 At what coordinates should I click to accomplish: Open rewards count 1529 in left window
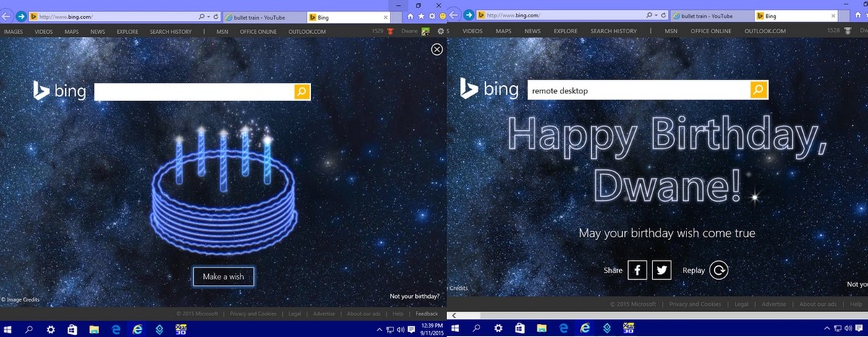coord(378,31)
